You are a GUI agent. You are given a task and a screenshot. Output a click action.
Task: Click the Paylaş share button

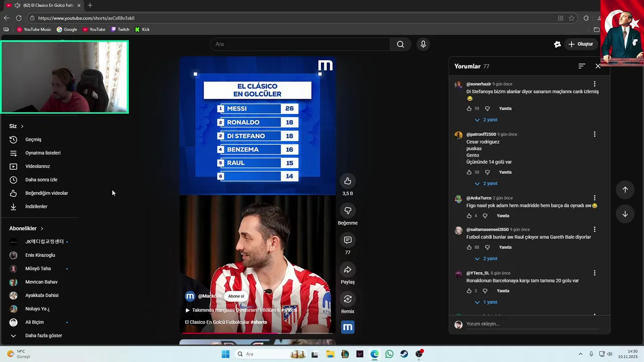click(347, 270)
